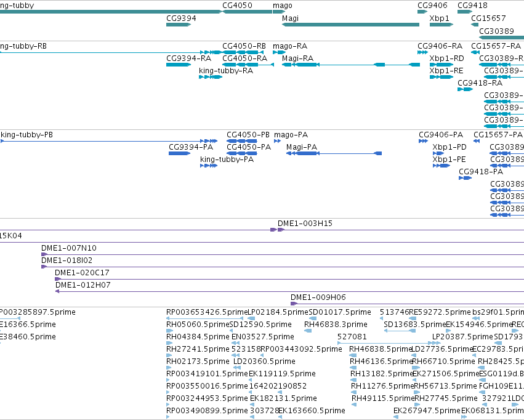
Task: Click the CG4050-PB protein label
Action: (x=248, y=135)
